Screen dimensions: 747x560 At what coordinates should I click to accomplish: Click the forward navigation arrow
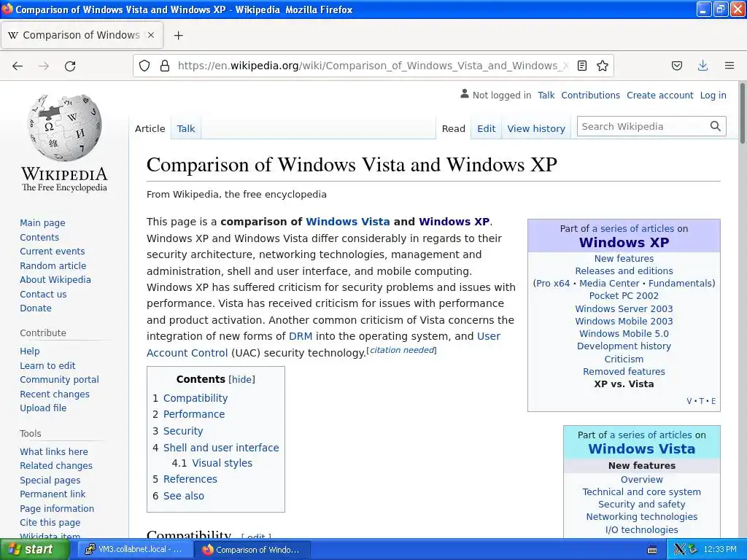[44, 66]
